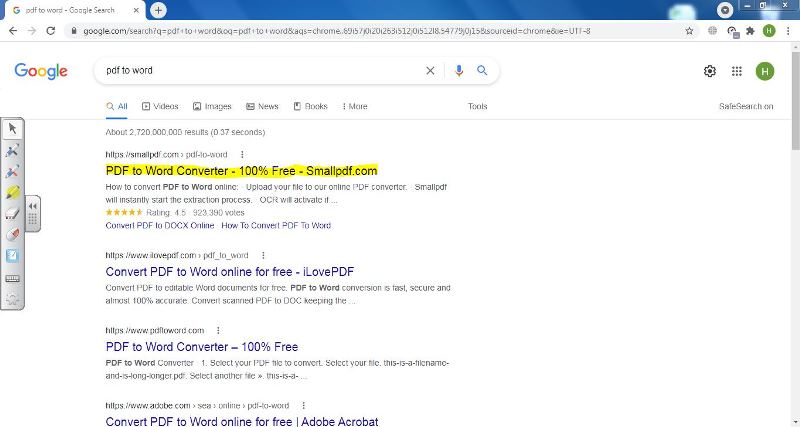Click the SafeSearch on label
The image size is (800, 427).
(746, 107)
